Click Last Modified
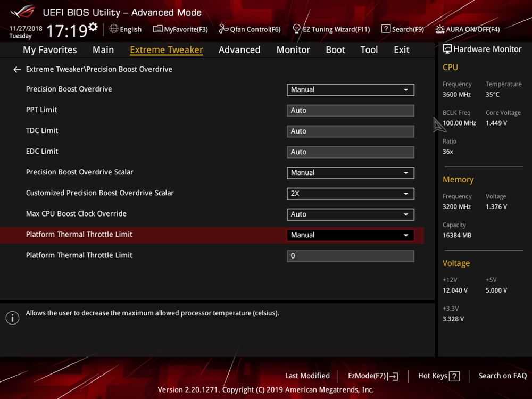 pyautogui.click(x=307, y=376)
